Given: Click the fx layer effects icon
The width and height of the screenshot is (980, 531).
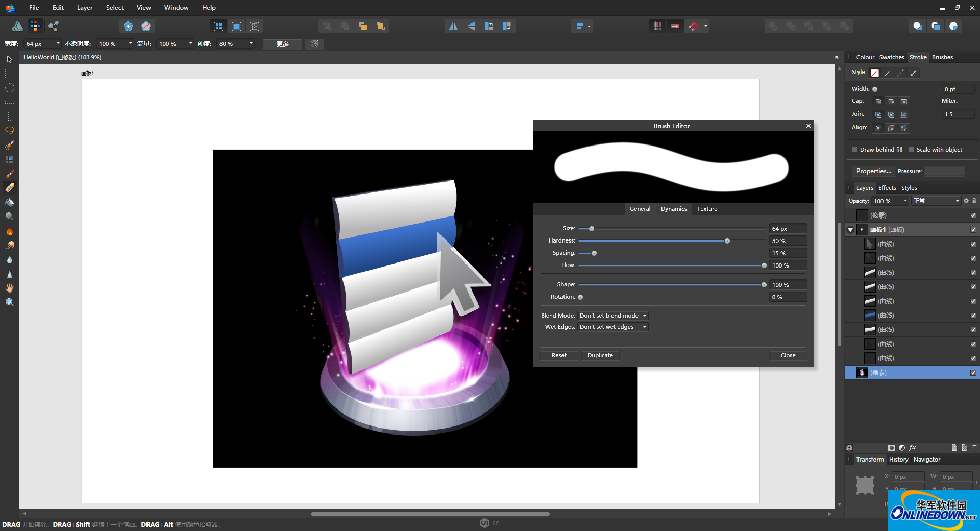Looking at the screenshot, I should pyautogui.click(x=912, y=448).
